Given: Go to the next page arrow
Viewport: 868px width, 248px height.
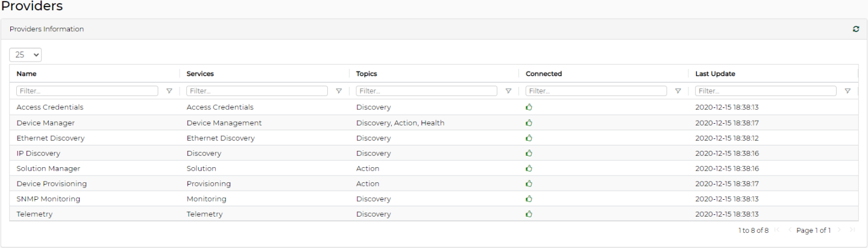Looking at the screenshot, I should pyautogui.click(x=839, y=231).
